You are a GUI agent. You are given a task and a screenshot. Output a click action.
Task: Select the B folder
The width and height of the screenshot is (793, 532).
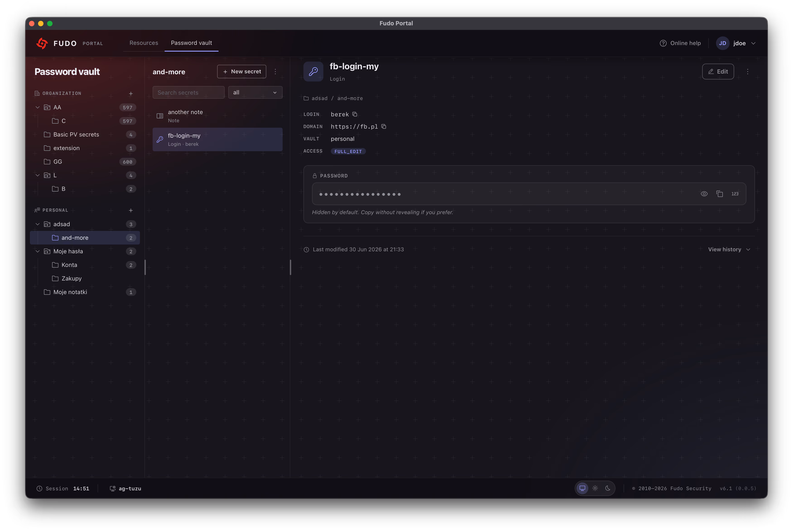85,189
